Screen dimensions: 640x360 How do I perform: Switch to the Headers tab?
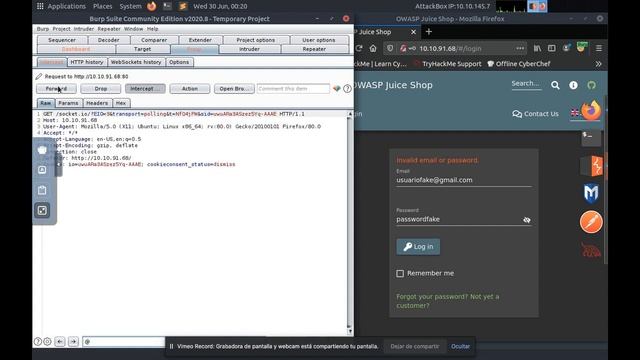point(97,103)
